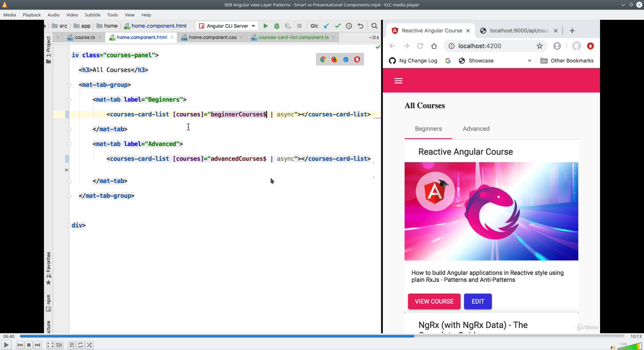Screen dimensions: 644x350
Task: Click the Git commit checkmark icon
Action: pos(338,26)
